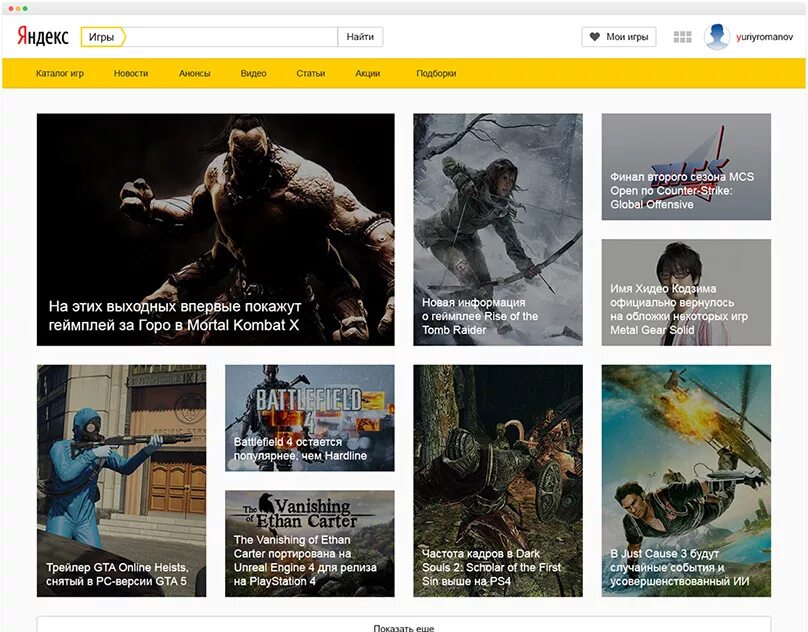The width and height of the screenshot is (808, 632).
Task: Open the yuriyromanov account name
Action: point(764,37)
